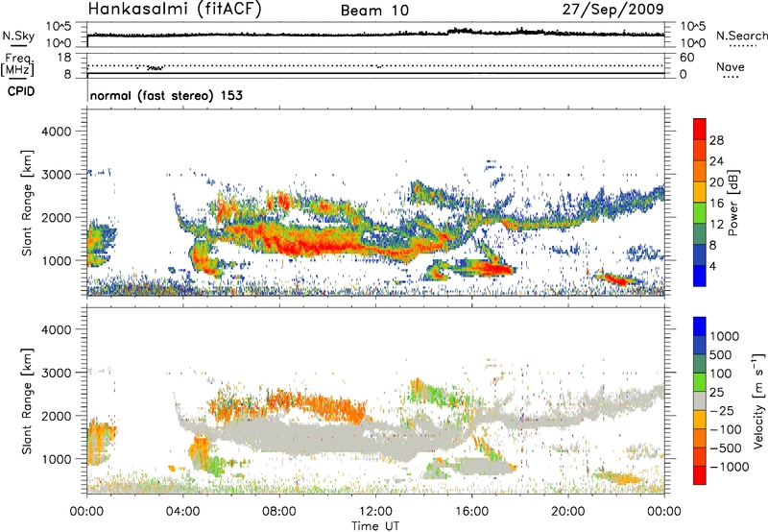Click the '−500' value on velocity colorbar
The height and width of the screenshot is (532, 768).
(x=726, y=447)
